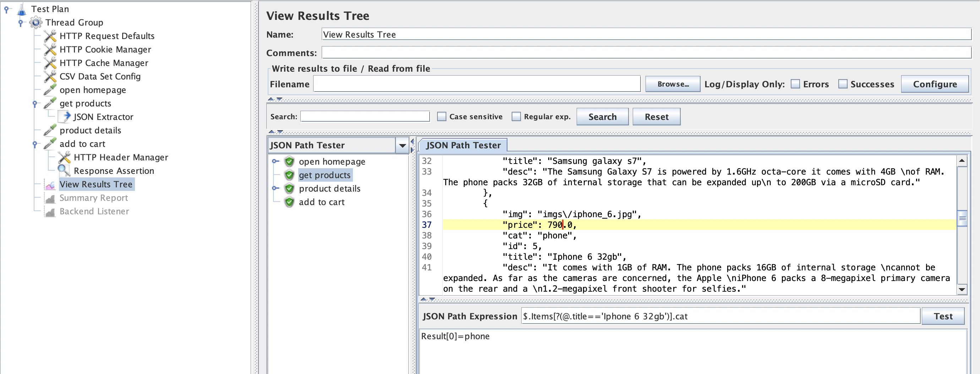Collapse the Test Plan tree node
The width and height of the screenshot is (980, 374).
pyautogui.click(x=6, y=9)
